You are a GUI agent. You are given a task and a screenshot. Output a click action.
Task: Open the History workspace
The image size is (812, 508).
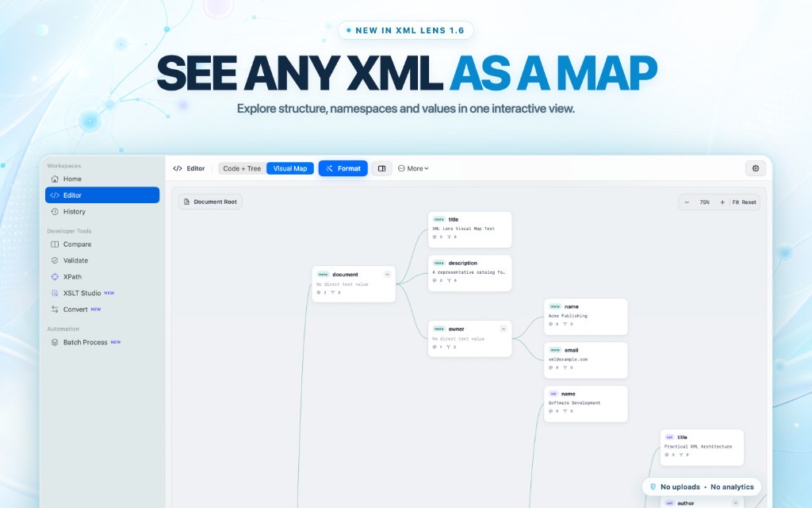point(102,211)
